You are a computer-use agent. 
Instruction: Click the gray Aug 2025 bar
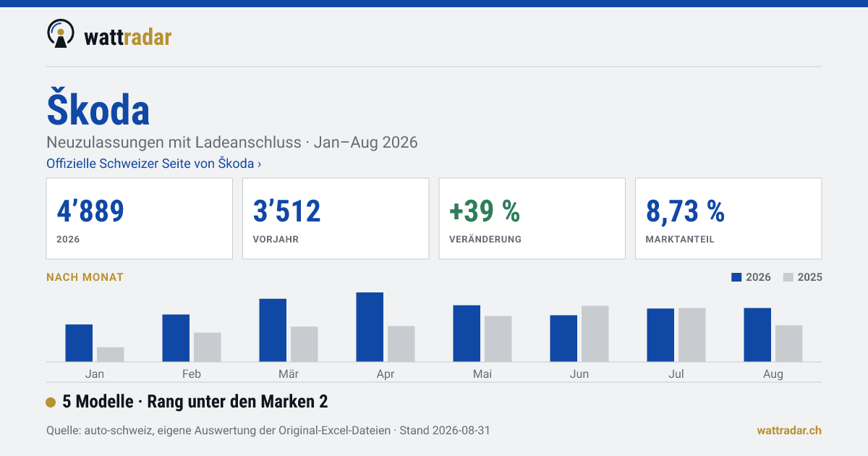coord(789,344)
